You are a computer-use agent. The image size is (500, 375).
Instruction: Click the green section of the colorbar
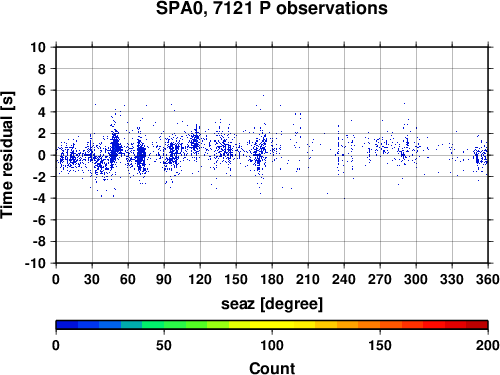tap(163, 325)
